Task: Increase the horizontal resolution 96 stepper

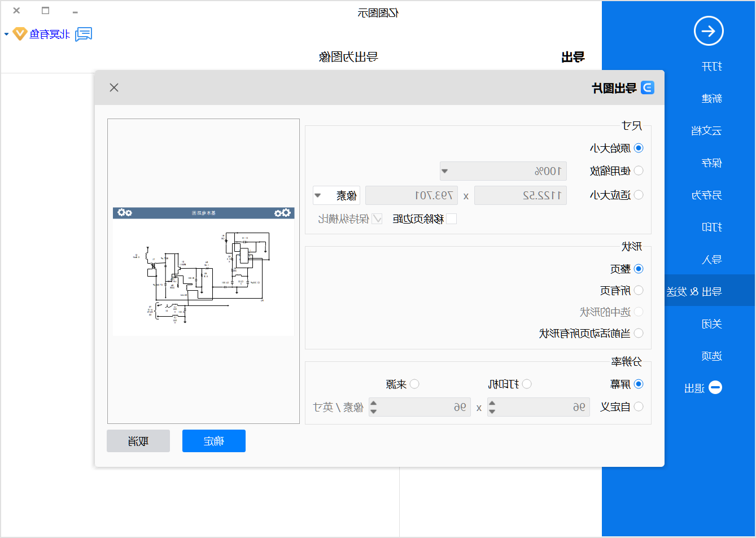Action: click(492, 403)
